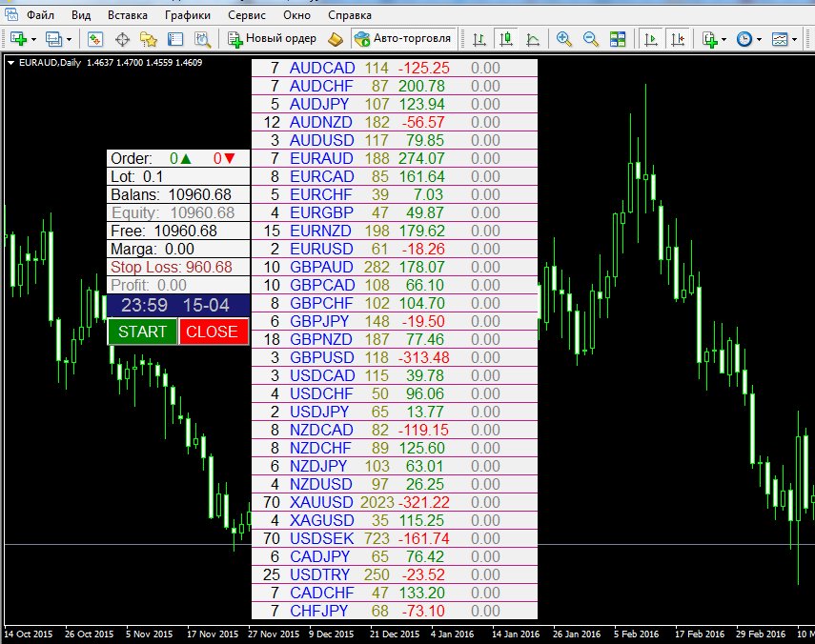Click the 274.07 value for EURAUD
The height and width of the screenshot is (644, 815).
pyautogui.click(x=422, y=158)
